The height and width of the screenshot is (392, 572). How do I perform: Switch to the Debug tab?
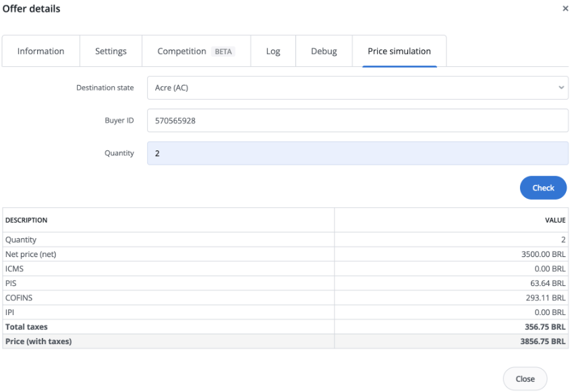click(x=324, y=51)
